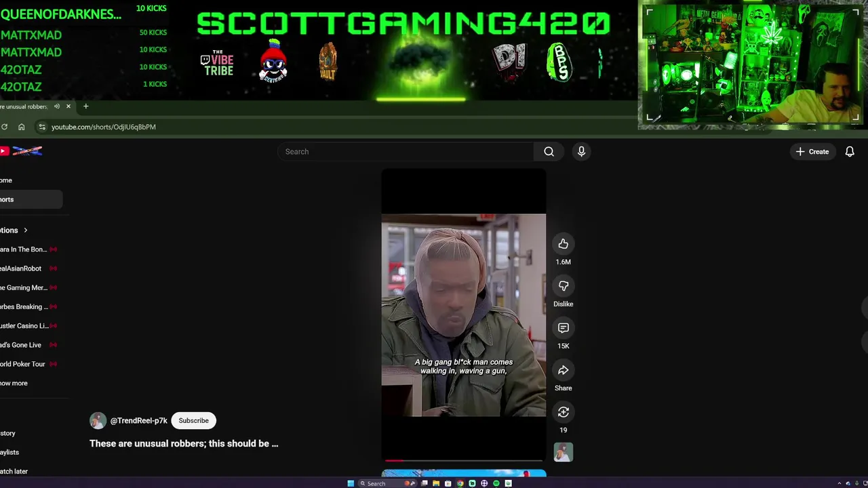Click the YouTube logo
Image resolution: width=868 pixels, height=488 pixels.
(22, 151)
